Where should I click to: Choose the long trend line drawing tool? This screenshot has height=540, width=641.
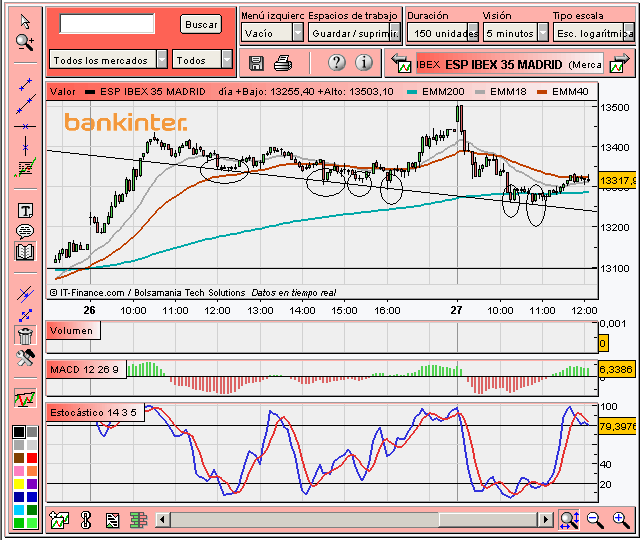25,104
